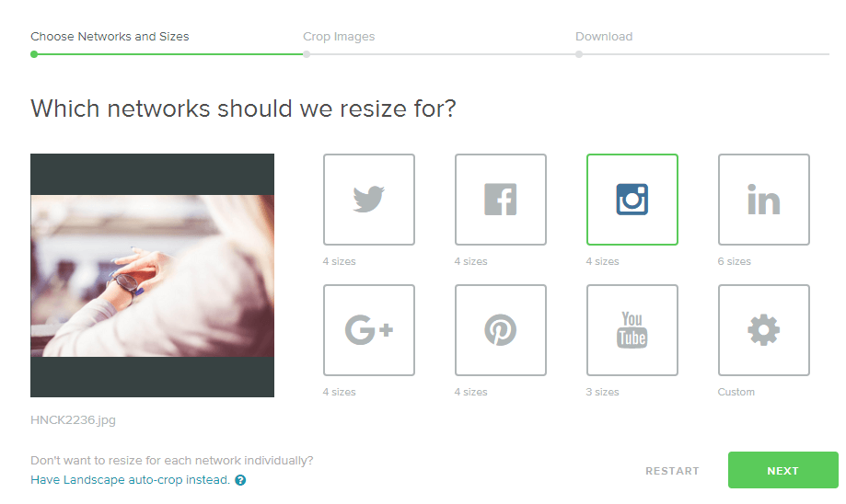
Task: Click '4 sizes' label under Google+
Action: tap(340, 392)
